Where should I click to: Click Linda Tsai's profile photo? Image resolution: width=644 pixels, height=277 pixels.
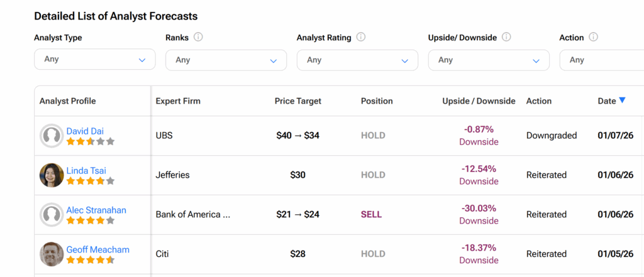click(52, 175)
